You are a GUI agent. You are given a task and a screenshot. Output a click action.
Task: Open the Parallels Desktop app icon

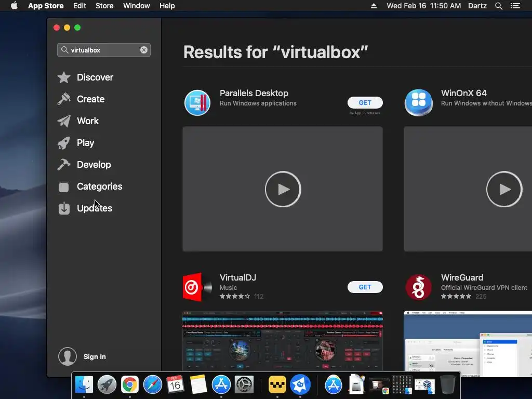(x=197, y=102)
